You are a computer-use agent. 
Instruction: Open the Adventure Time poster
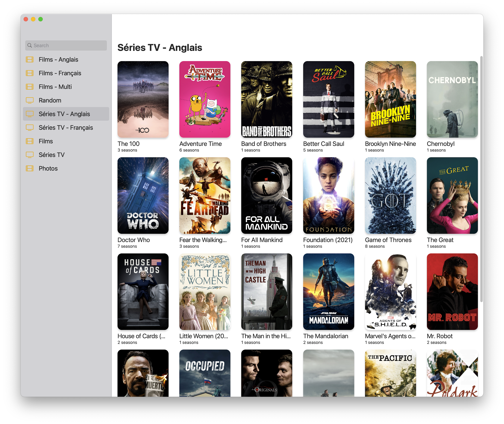[204, 99]
